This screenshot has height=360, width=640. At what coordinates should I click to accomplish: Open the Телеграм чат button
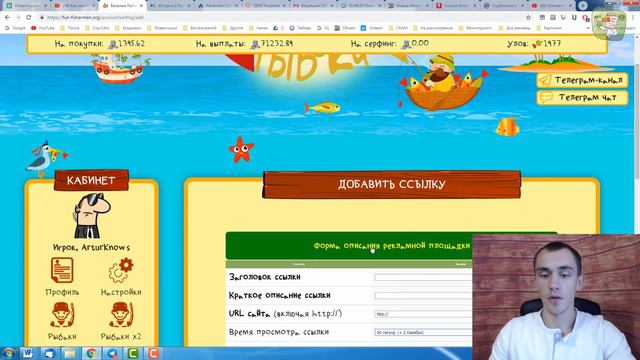582,98
